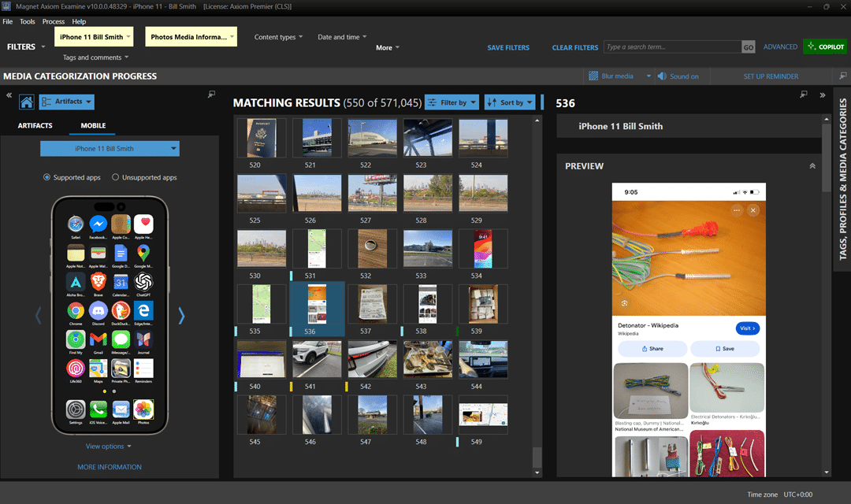Select thumbnail 520 passport photo

(x=262, y=139)
